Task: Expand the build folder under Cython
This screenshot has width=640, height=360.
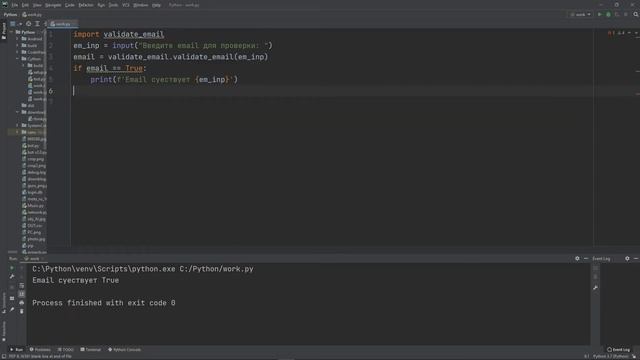Action: [24, 65]
